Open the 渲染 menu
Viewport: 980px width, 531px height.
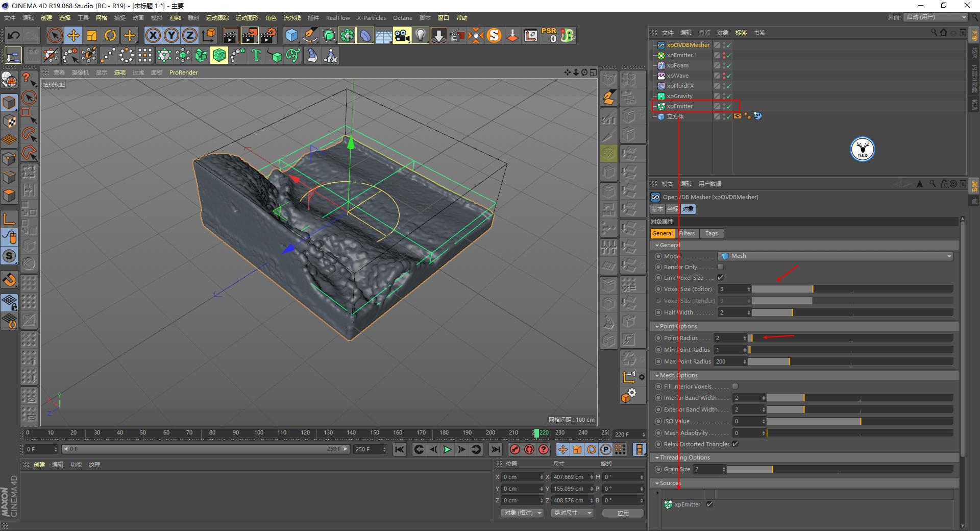(x=175, y=18)
